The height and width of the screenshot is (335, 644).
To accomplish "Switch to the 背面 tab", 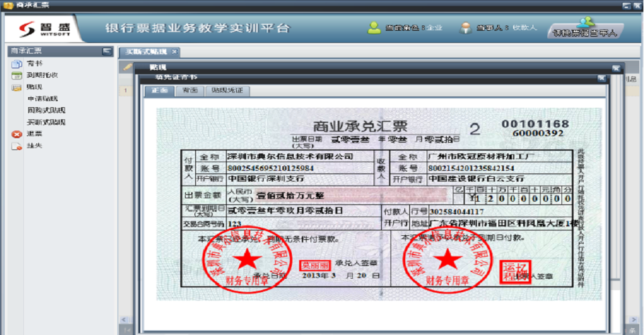I will coord(190,90).
